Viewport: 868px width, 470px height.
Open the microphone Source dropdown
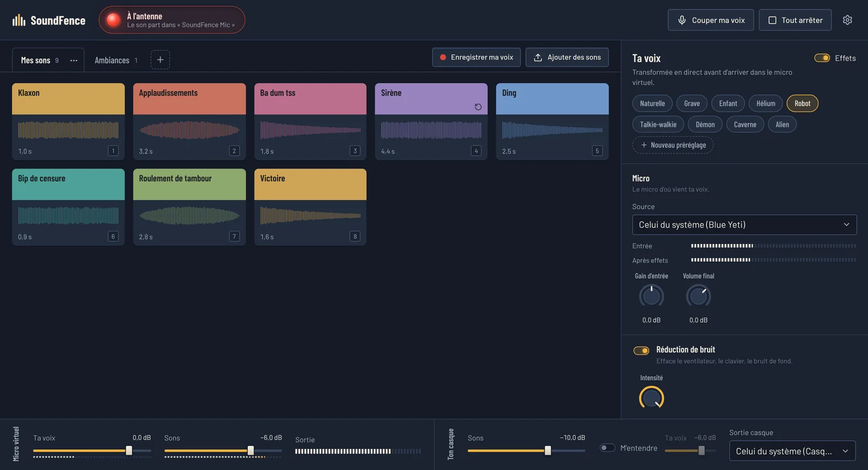click(744, 225)
